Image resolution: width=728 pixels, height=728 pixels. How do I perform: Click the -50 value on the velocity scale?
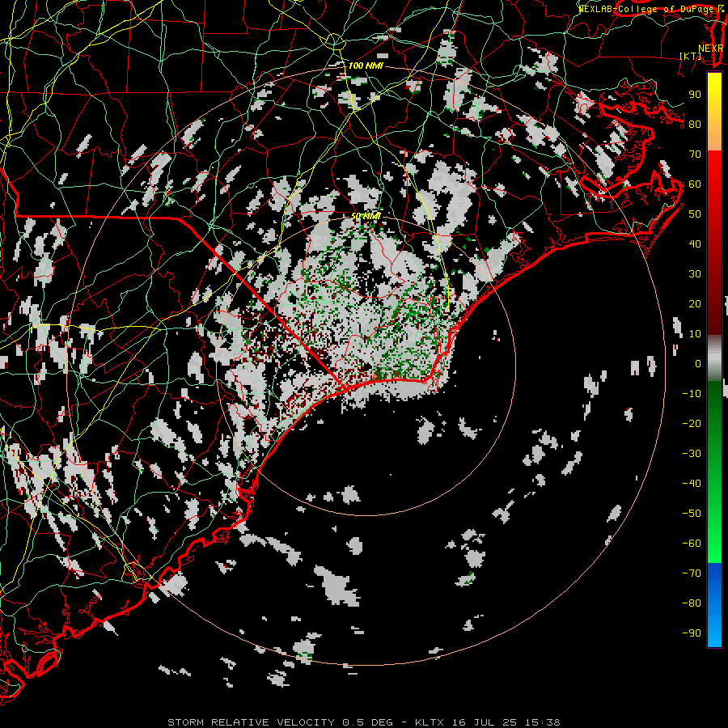tap(692, 513)
